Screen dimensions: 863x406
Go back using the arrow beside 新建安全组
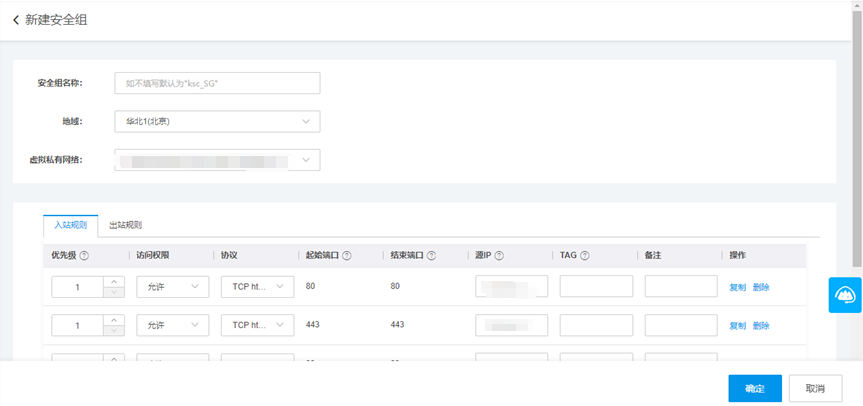[16, 20]
